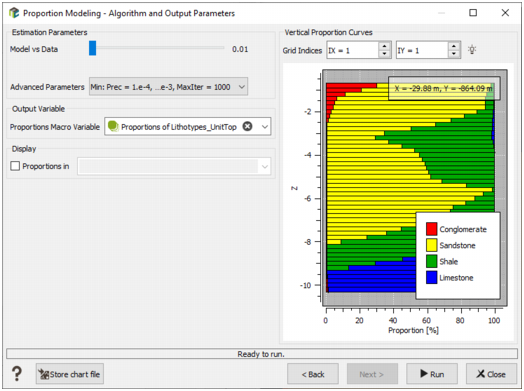Click the red Conglomerate legend swatch

click(431, 229)
